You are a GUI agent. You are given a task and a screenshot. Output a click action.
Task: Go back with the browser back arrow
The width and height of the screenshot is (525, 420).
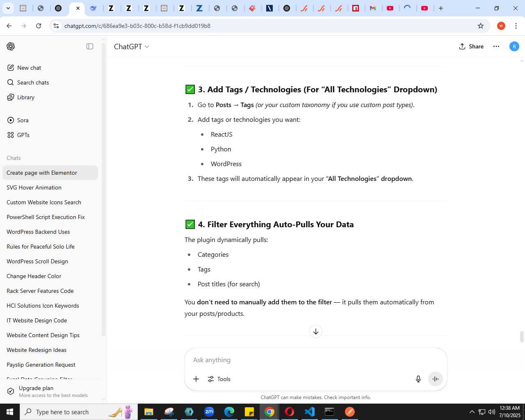click(x=9, y=26)
